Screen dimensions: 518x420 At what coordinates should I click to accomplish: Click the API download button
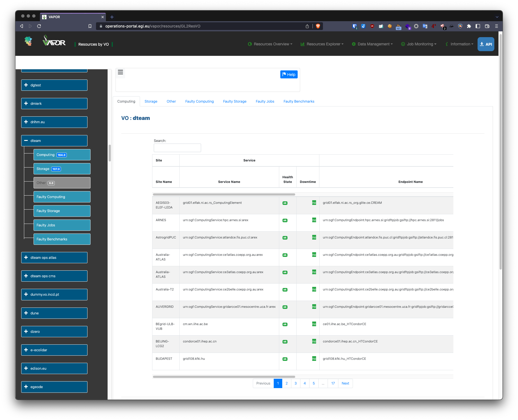[486, 44]
